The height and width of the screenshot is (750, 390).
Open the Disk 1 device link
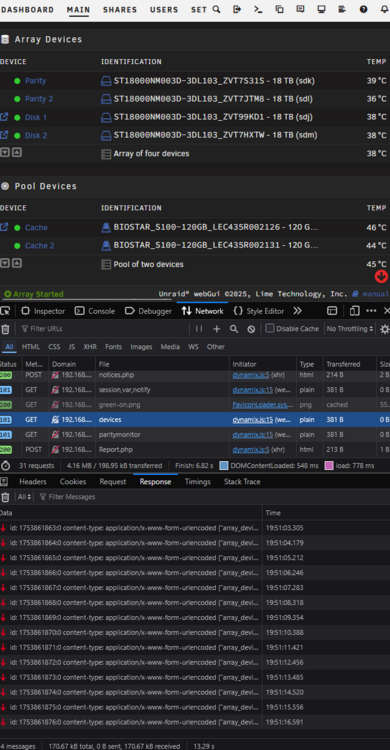36,117
